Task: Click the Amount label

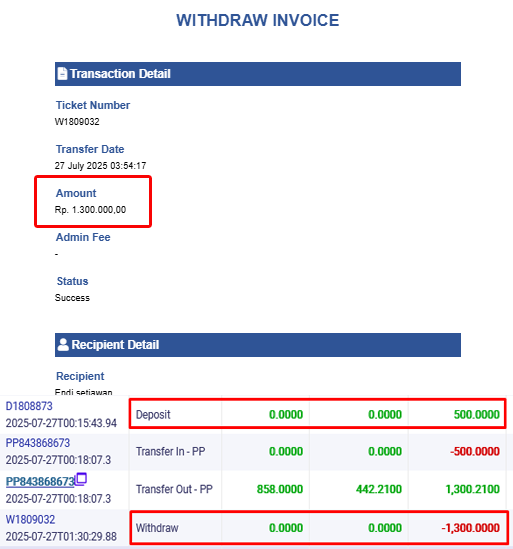Action: [76, 193]
